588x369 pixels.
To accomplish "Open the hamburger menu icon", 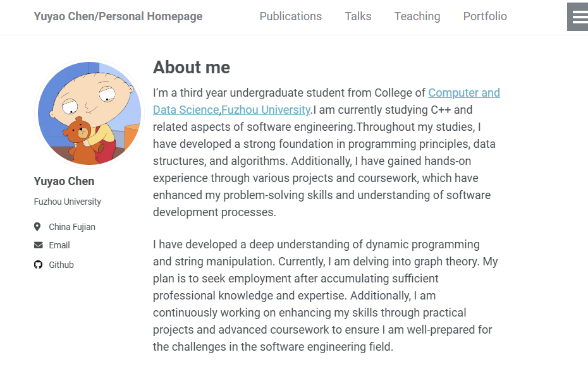I will tap(579, 17).
